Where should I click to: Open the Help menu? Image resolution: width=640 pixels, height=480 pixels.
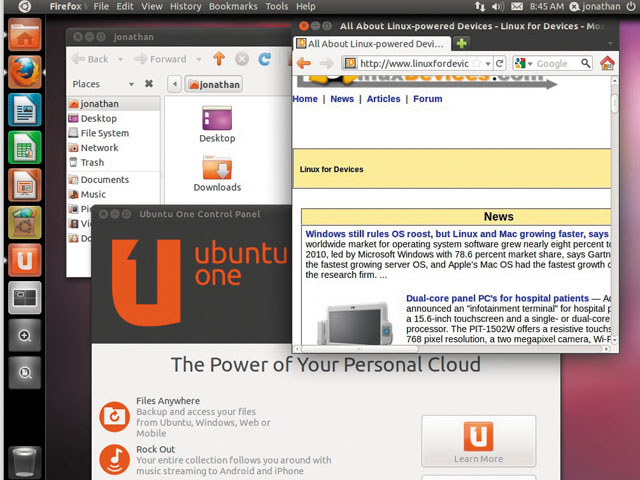(306, 7)
